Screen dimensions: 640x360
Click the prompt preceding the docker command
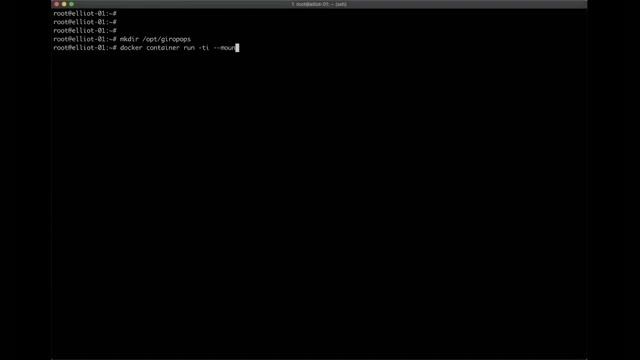85,48
